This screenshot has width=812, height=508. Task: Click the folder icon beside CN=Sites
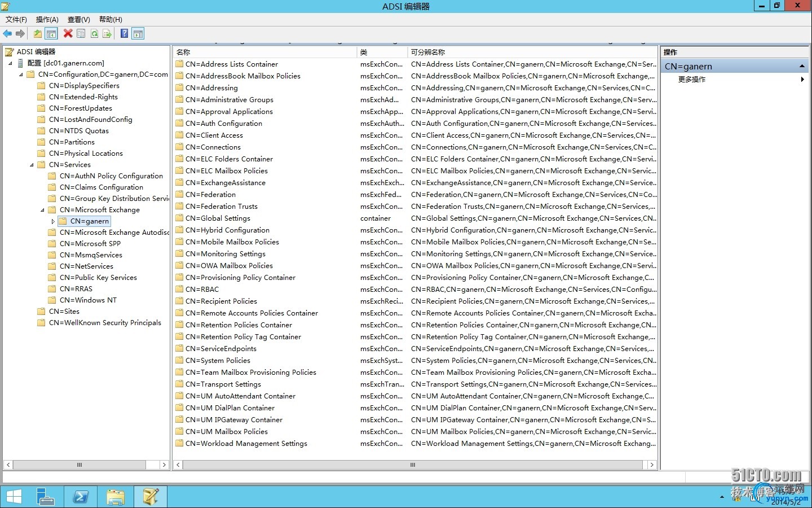tap(41, 312)
